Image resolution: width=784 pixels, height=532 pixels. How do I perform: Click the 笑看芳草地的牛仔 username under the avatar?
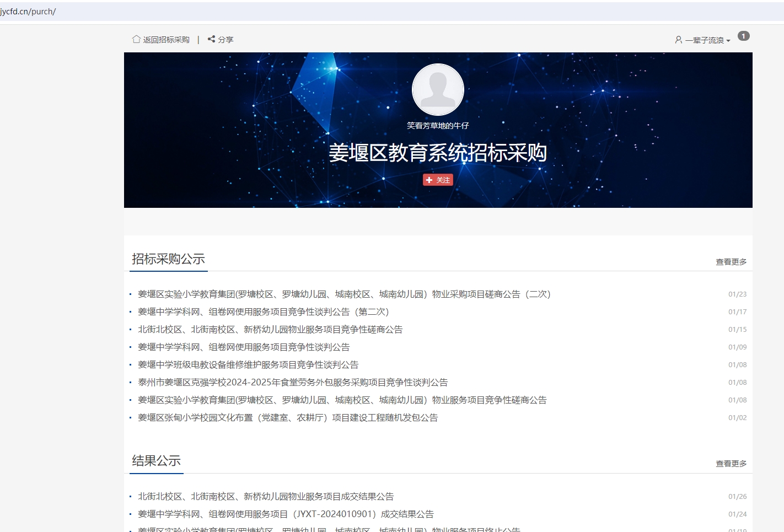[438, 126]
